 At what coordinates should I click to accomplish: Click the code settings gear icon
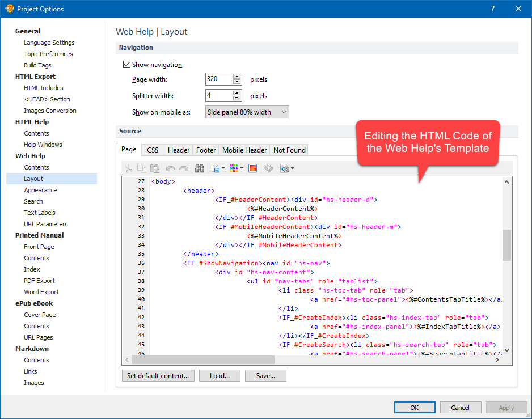[x=284, y=168]
